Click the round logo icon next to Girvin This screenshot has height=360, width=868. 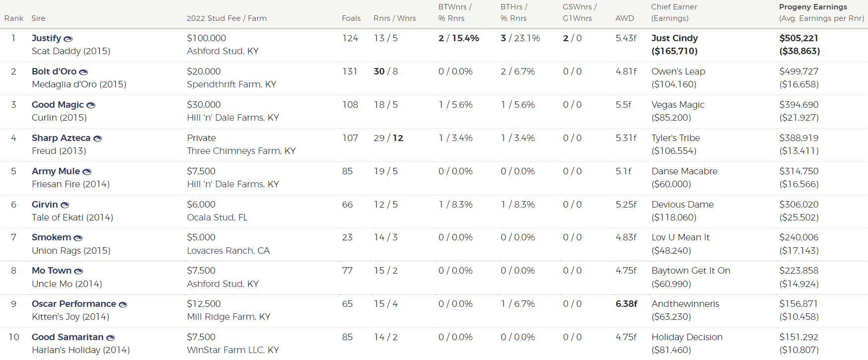coord(65,205)
